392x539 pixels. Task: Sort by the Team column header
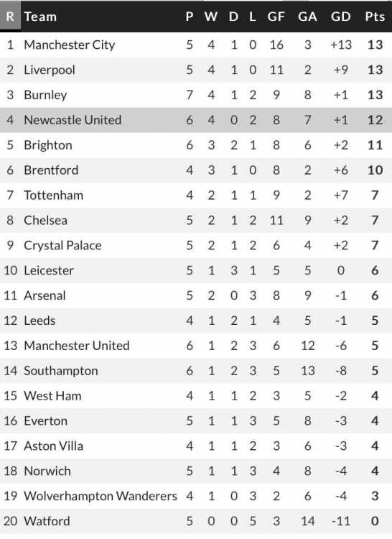[40, 17]
